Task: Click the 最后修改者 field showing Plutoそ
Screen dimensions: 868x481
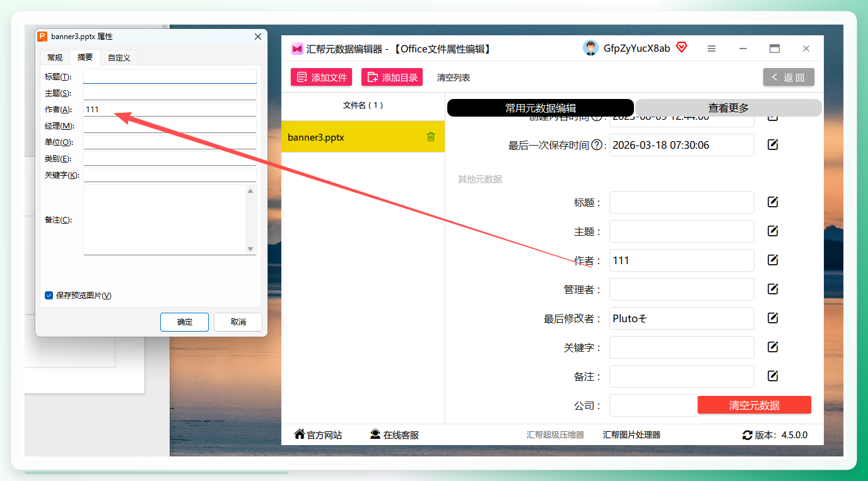Action: click(x=682, y=318)
